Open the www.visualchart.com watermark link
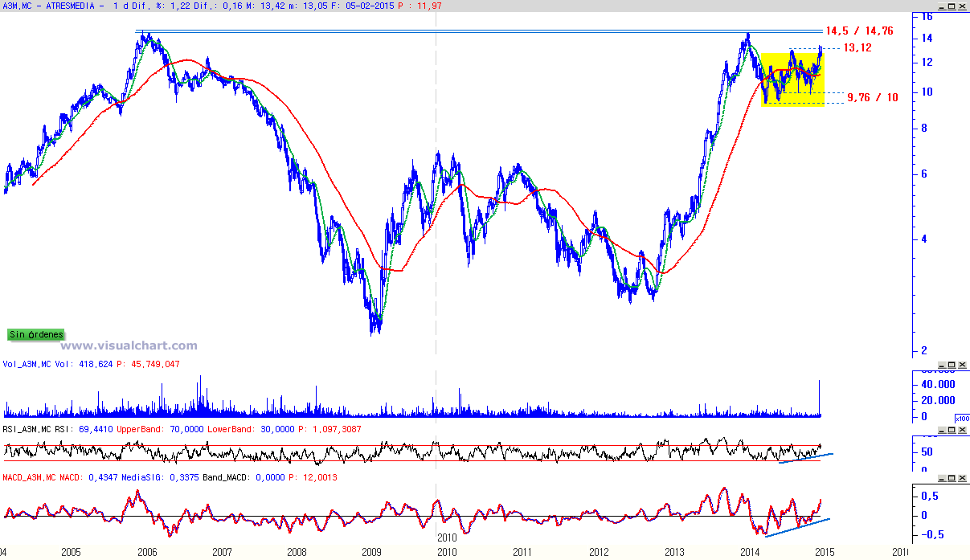Screen dimensions: 970x560 (x=129, y=345)
